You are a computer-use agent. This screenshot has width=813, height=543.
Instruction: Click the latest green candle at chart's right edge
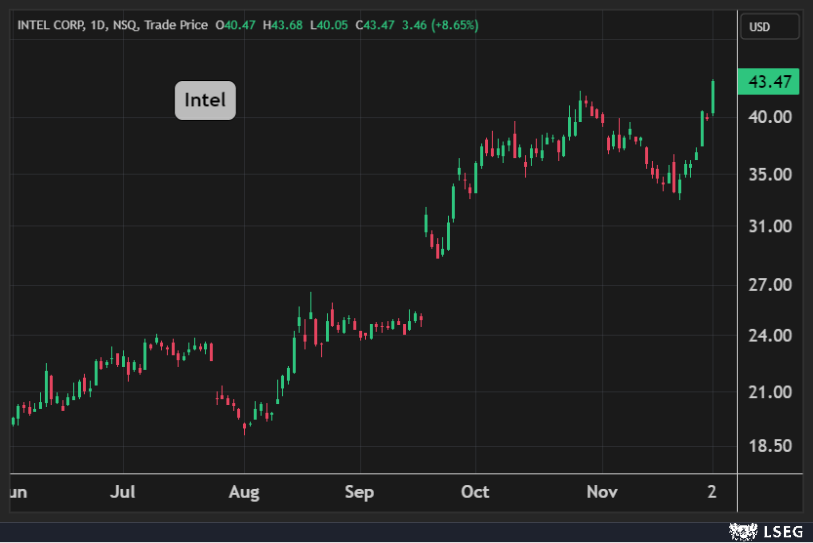(x=713, y=97)
